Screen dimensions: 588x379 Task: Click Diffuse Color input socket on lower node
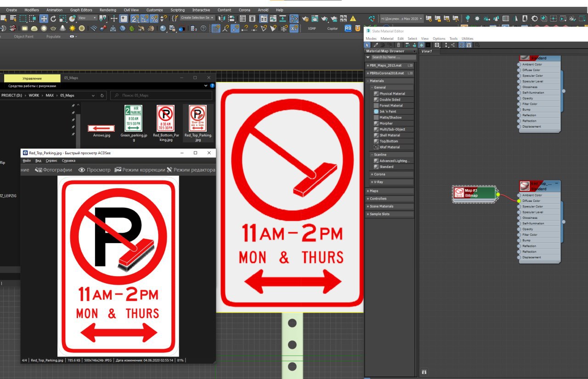tap(519, 201)
